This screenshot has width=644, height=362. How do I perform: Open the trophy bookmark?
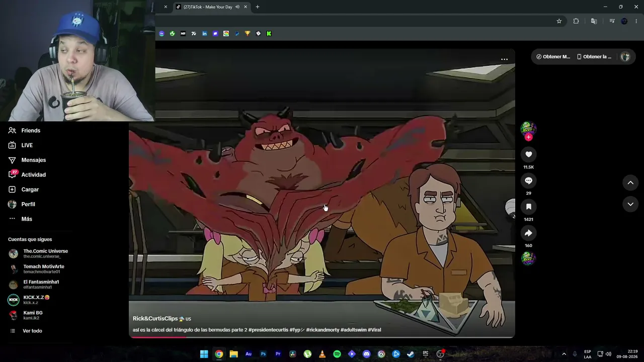coord(248,34)
